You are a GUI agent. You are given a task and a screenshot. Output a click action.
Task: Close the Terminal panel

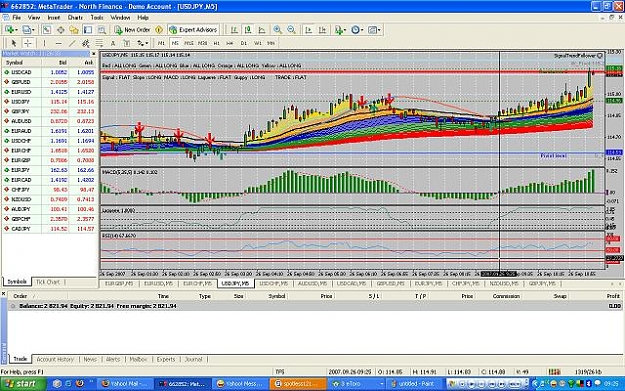pyautogui.click(x=3, y=294)
